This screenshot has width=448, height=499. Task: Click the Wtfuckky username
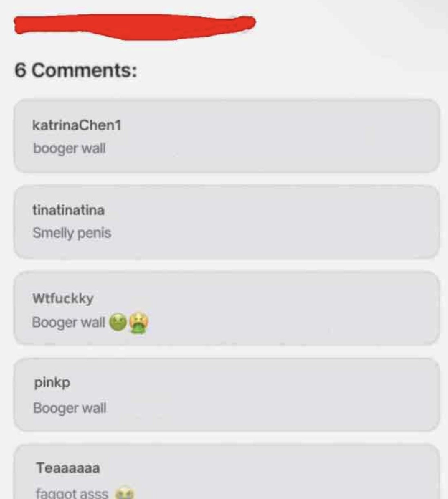(x=63, y=298)
